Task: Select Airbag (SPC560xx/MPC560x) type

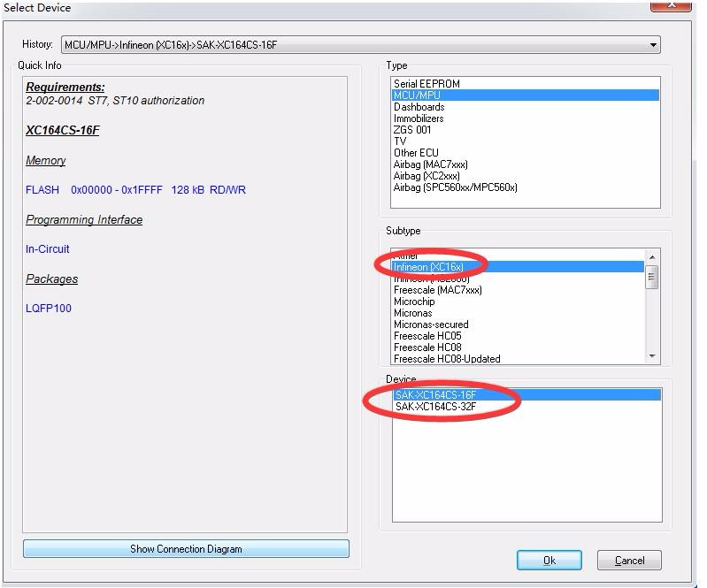Action: [x=526, y=187]
